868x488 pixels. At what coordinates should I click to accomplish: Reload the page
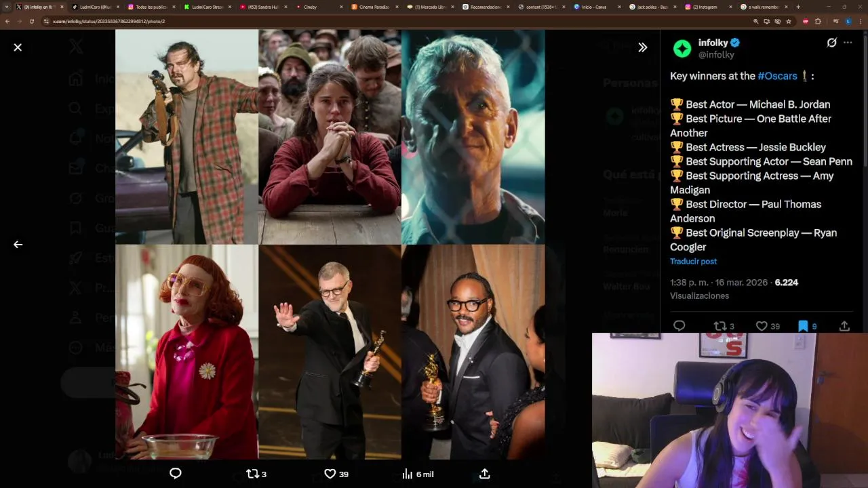pyautogui.click(x=31, y=21)
